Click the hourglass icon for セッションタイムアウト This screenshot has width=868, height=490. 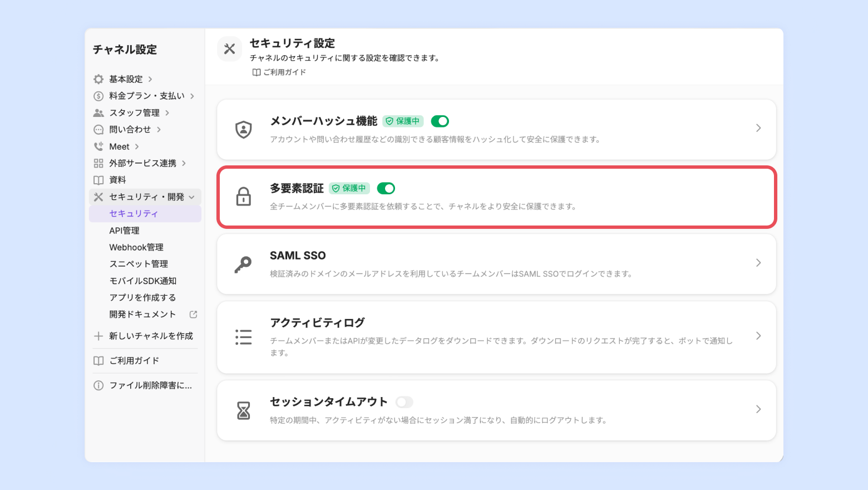coord(243,410)
